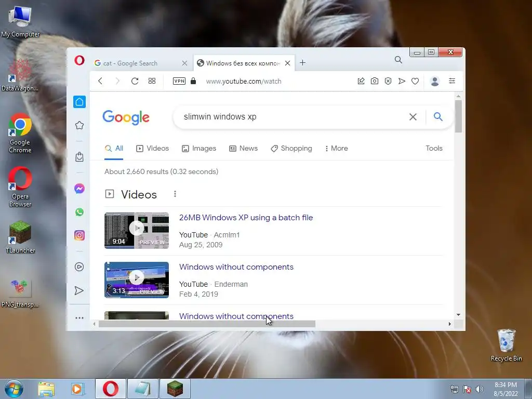Open the partially visible bottom 'Windows without components' link
This screenshot has height=399, width=532.
tap(236, 316)
